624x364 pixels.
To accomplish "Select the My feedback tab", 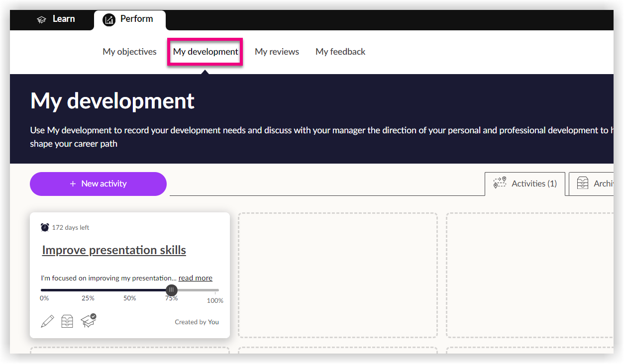I will (x=340, y=51).
